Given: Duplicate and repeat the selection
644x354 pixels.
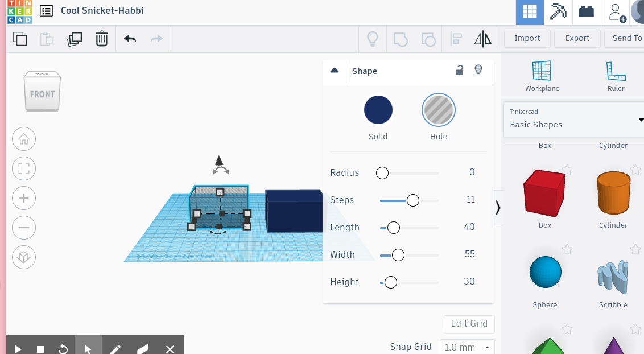Looking at the screenshot, I should (75, 39).
